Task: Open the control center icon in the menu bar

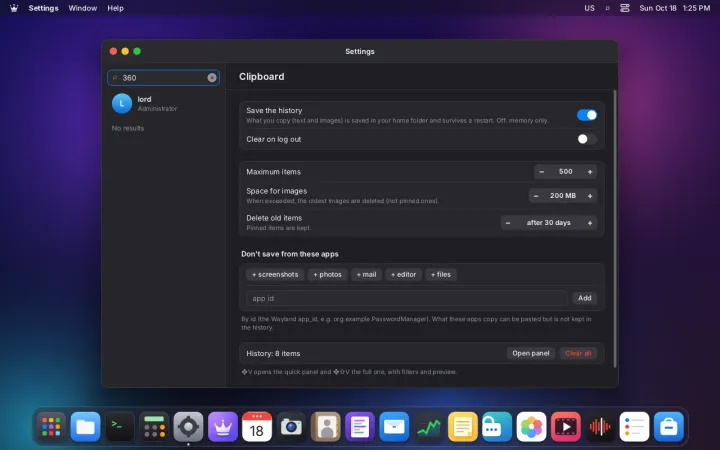Action: coord(624,8)
